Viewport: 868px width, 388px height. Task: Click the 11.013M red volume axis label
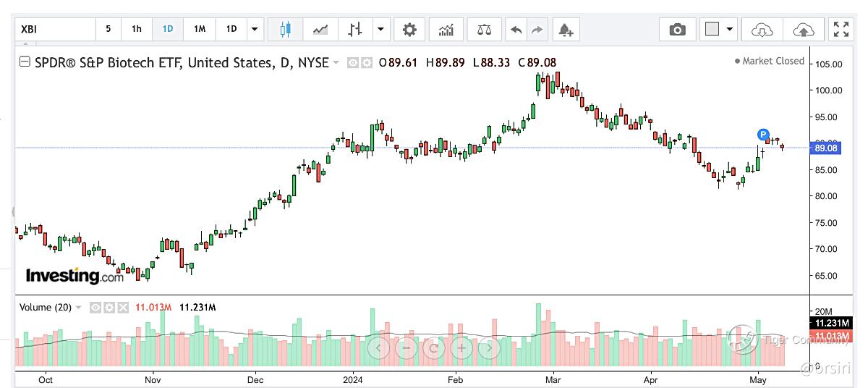coord(831,336)
